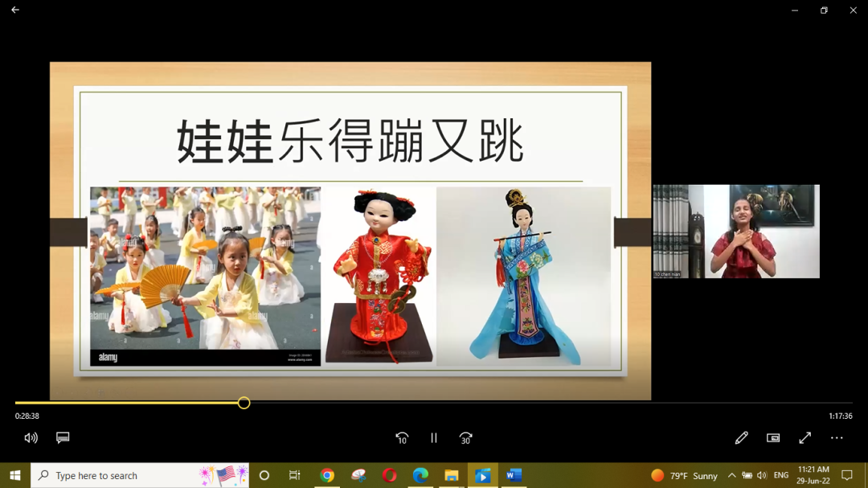
Task: Open the subtitles and captions menu
Action: click(63, 438)
